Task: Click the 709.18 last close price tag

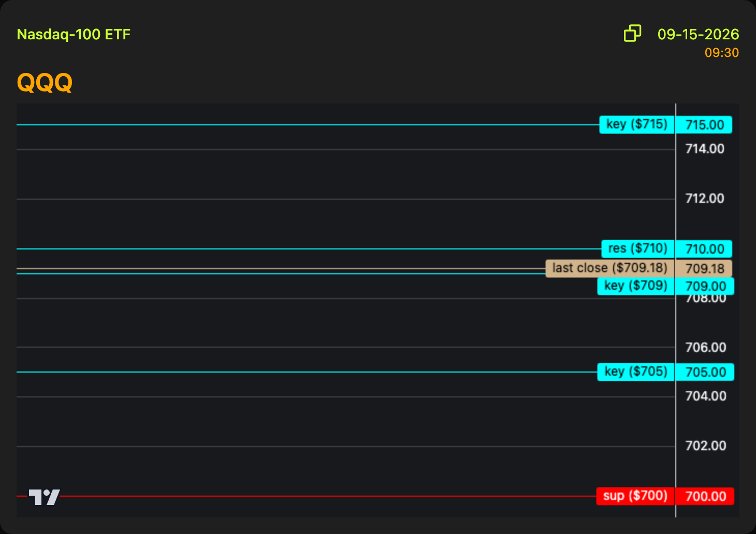Action: [x=704, y=269]
